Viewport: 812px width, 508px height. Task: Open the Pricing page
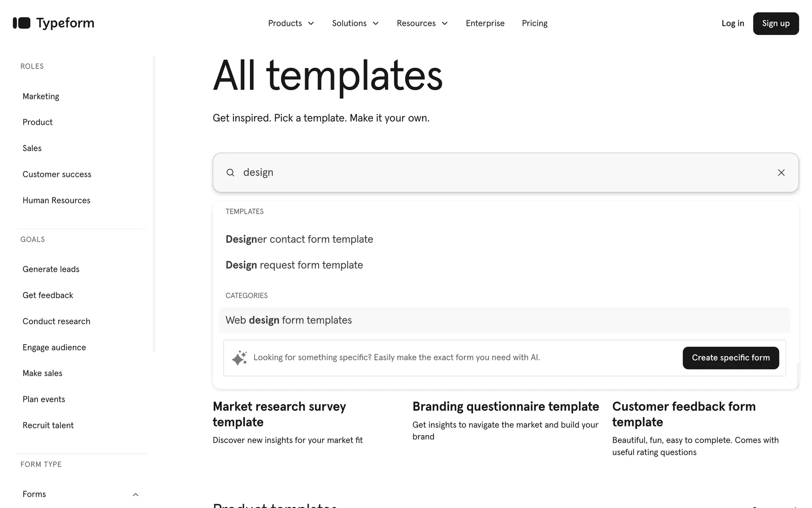click(535, 23)
